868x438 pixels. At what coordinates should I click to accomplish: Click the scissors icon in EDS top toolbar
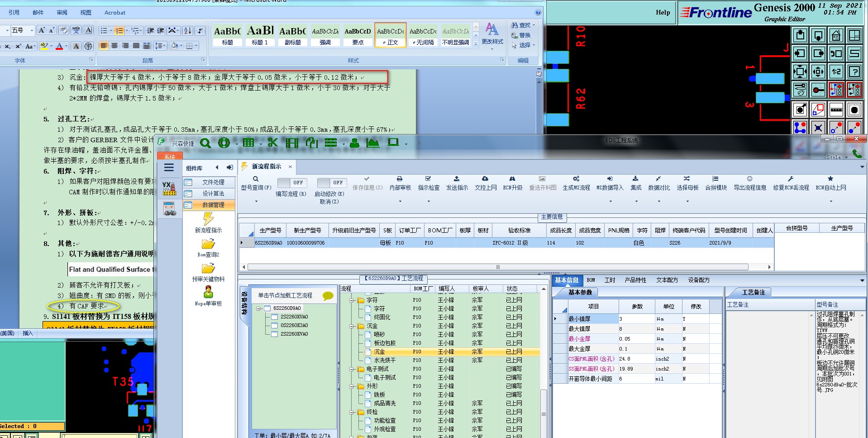pos(272,143)
